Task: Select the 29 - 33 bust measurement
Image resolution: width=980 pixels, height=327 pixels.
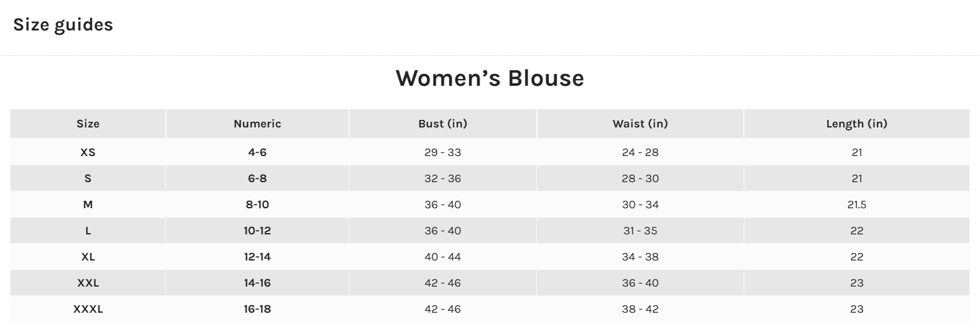Action: point(442,152)
